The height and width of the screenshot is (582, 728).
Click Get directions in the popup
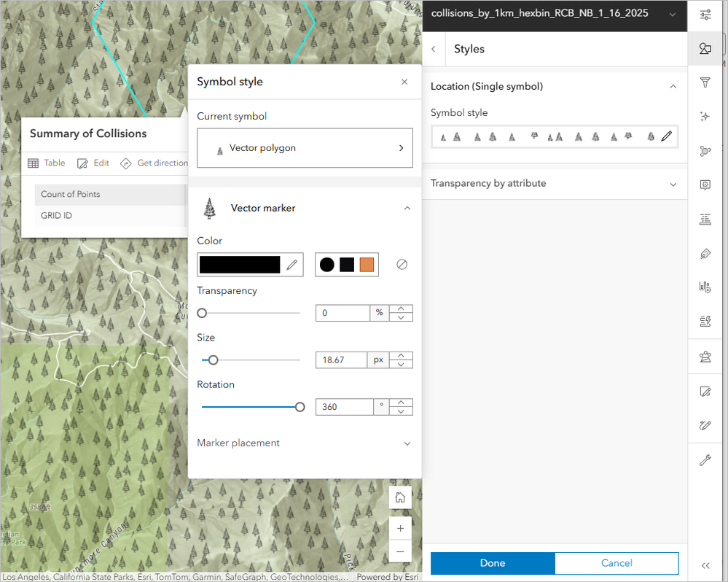coord(154,163)
